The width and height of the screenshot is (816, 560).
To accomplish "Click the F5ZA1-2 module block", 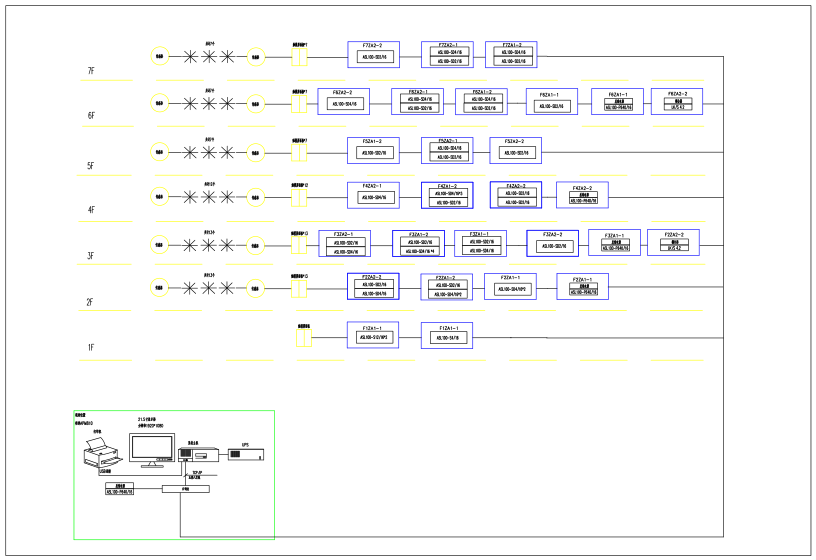I will pos(374,150).
